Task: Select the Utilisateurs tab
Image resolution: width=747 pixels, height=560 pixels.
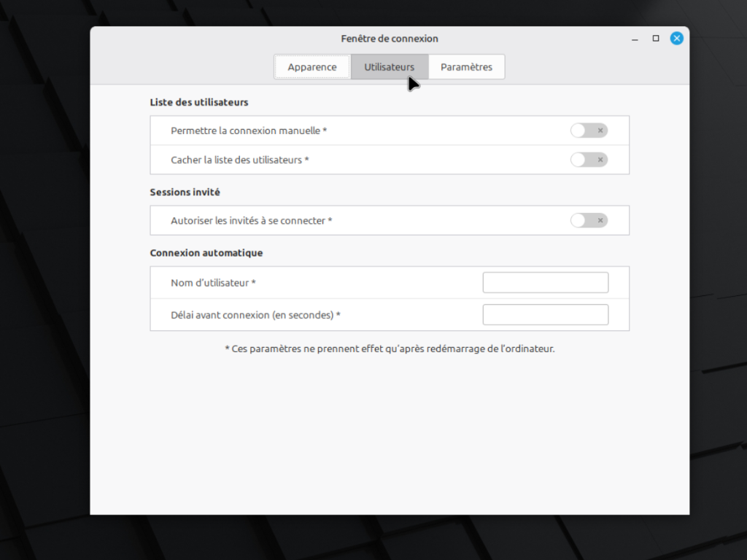Action: [390, 67]
